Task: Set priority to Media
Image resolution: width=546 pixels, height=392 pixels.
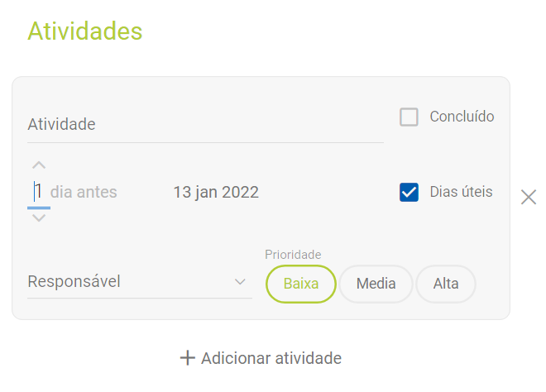Action: [x=376, y=284]
